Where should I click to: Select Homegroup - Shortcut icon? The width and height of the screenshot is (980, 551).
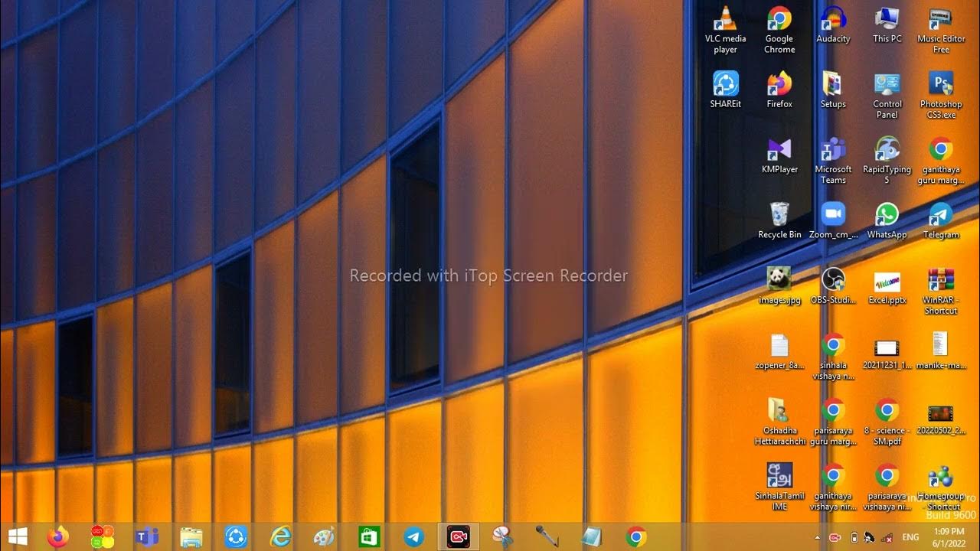point(941,486)
